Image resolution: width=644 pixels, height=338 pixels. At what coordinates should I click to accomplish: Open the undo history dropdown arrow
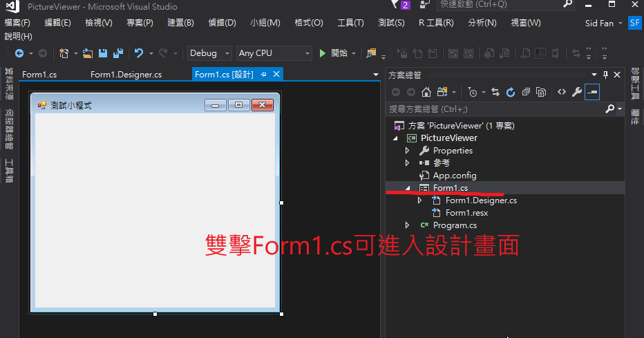click(151, 54)
